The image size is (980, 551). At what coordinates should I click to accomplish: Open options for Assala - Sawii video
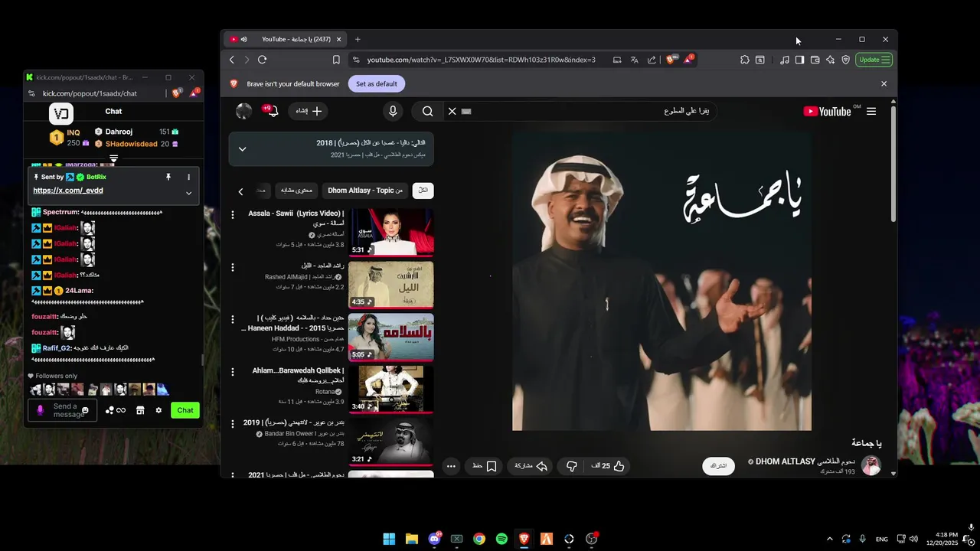coord(233,215)
